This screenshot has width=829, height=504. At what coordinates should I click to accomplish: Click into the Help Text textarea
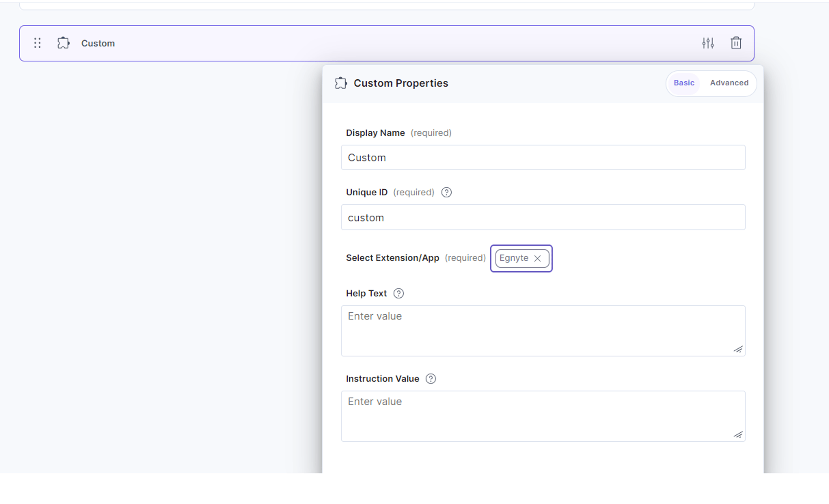coord(543,331)
